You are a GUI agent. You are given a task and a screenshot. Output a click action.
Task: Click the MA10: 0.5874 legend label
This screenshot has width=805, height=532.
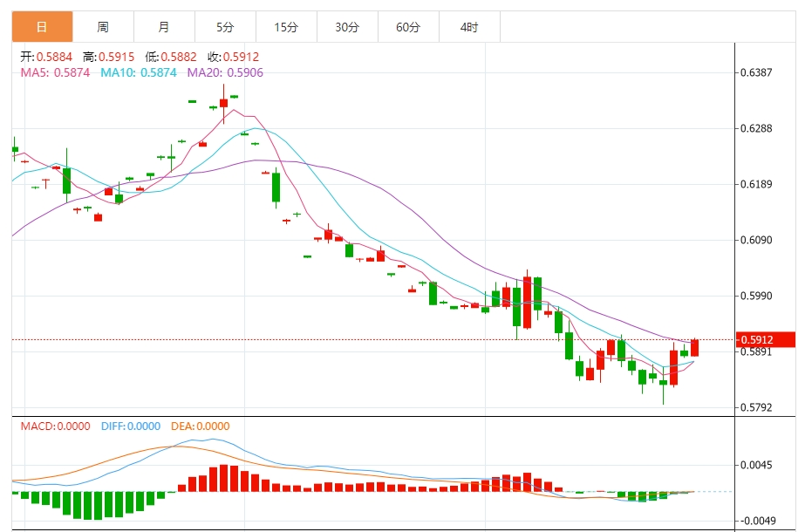tap(139, 73)
